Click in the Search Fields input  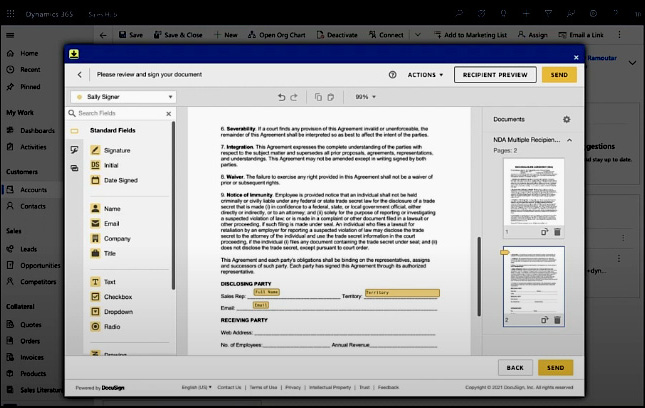[x=119, y=114]
